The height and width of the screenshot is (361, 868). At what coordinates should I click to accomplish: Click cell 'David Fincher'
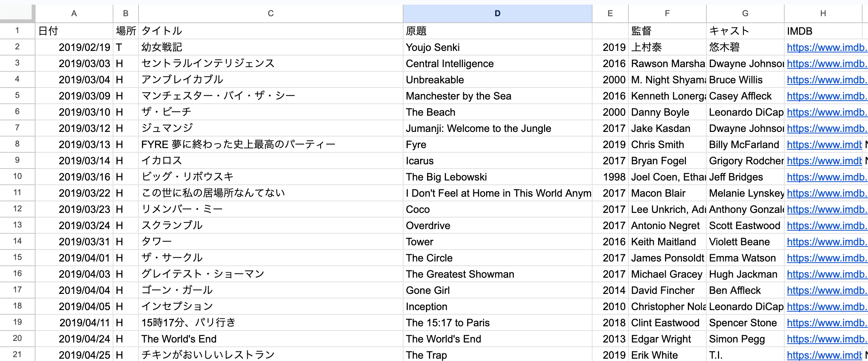[x=667, y=290]
